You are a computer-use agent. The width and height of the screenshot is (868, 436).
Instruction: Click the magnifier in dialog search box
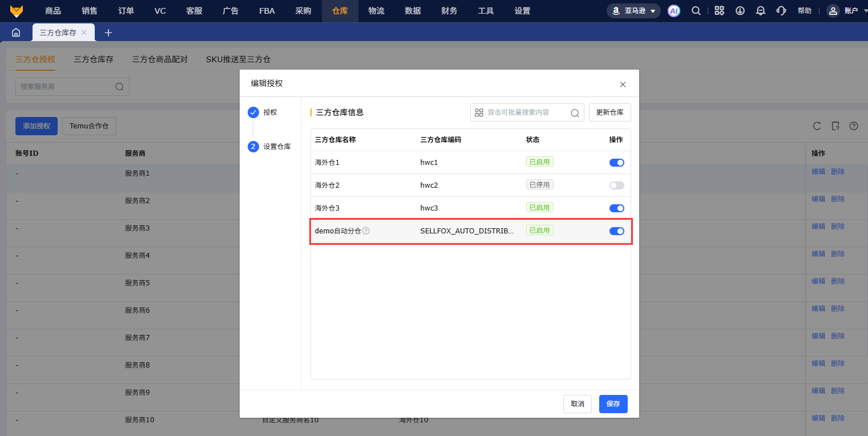(575, 113)
